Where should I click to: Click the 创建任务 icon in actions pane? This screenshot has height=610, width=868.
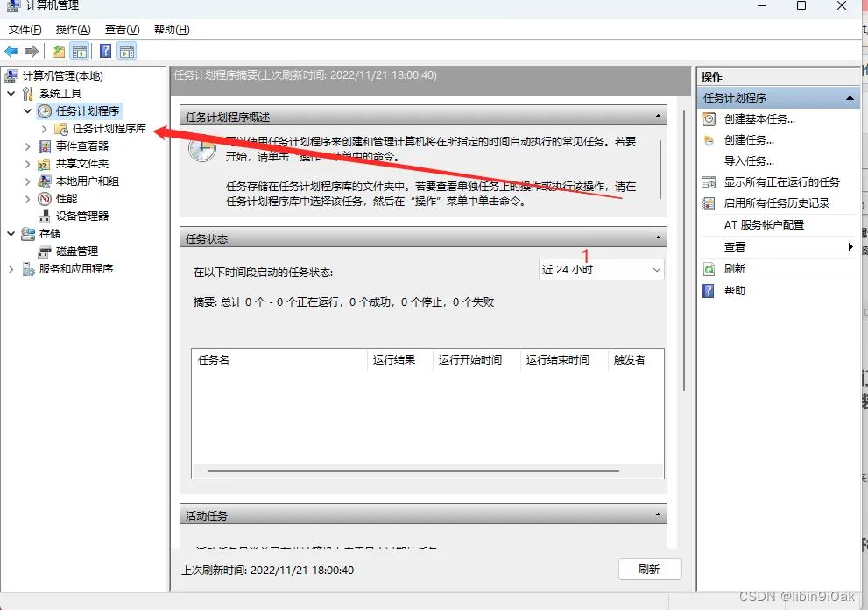[709, 140]
